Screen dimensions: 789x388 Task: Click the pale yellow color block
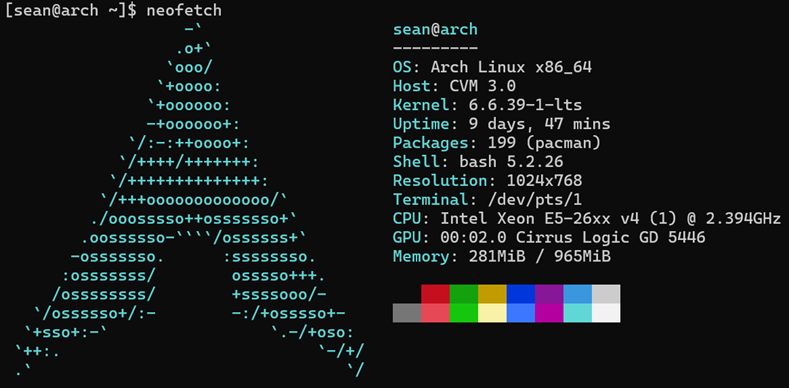tap(492, 313)
